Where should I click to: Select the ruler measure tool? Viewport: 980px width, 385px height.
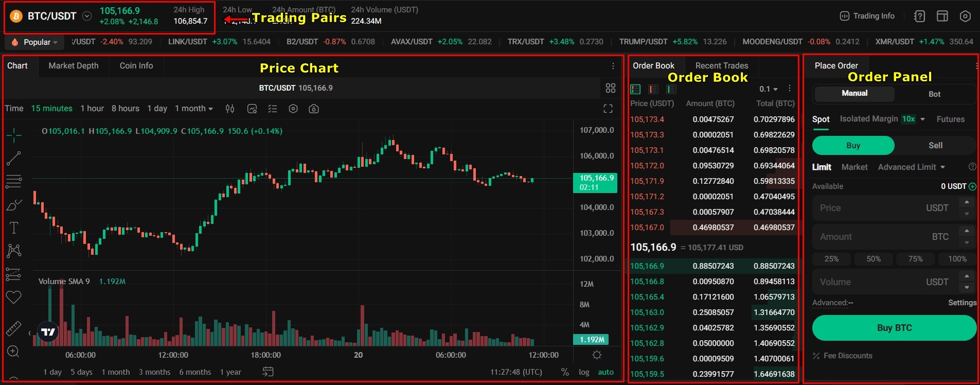point(13,328)
